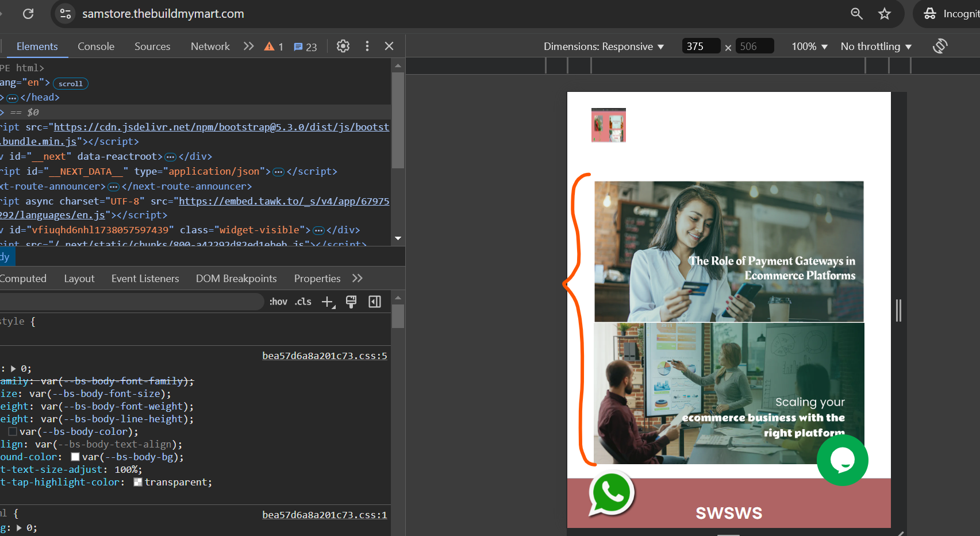
Task: Open the 23 messages issues counter
Action: pyautogui.click(x=305, y=47)
